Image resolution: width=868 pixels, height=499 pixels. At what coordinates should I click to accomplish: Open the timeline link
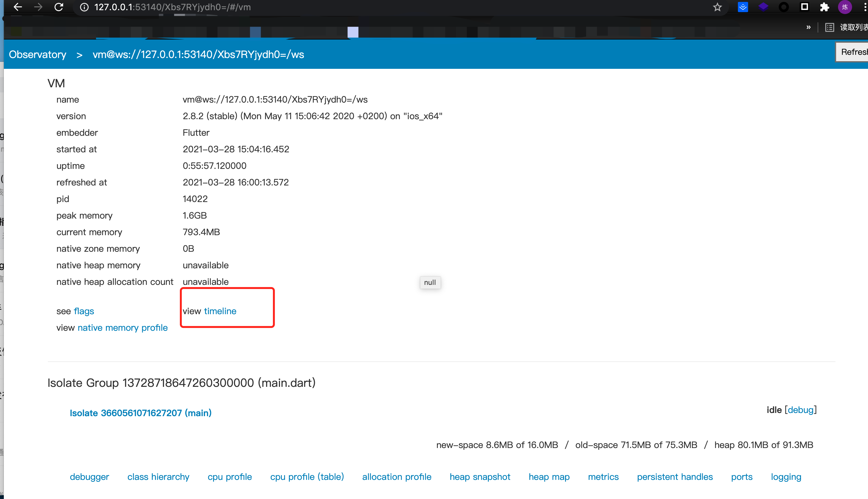click(220, 311)
